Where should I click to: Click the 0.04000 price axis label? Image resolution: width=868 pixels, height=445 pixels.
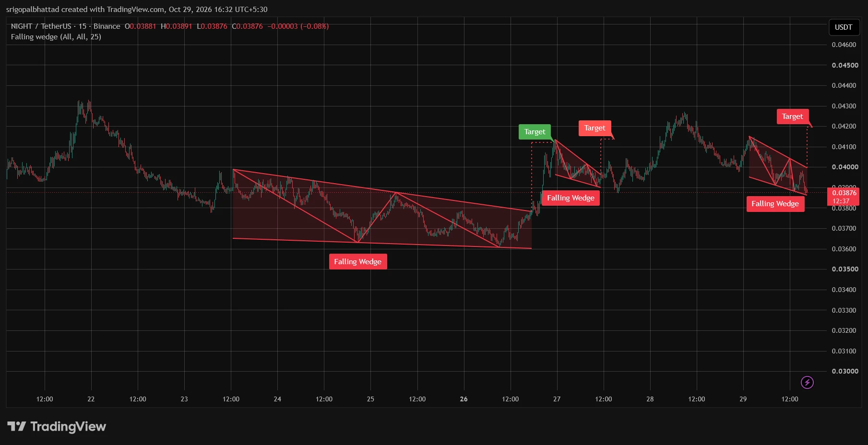[x=845, y=167]
